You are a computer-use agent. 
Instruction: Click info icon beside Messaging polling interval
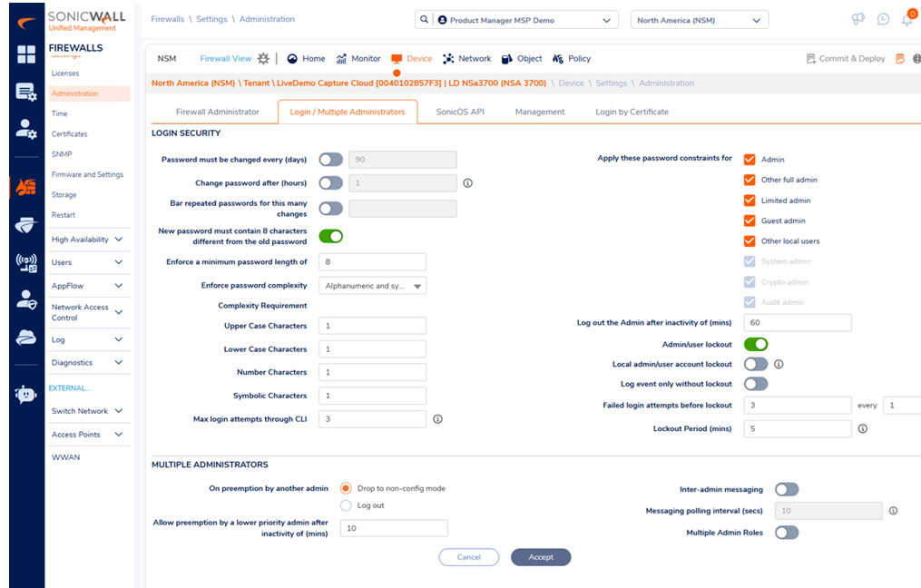click(894, 511)
